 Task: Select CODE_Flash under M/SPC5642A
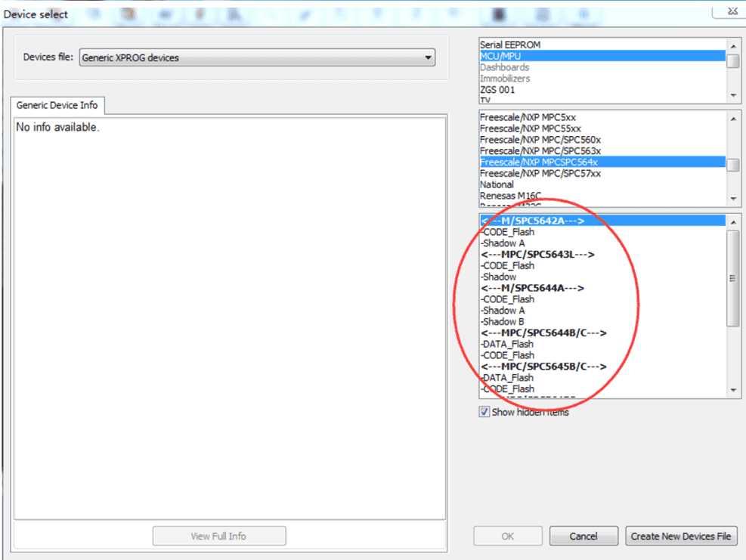[x=602, y=232]
